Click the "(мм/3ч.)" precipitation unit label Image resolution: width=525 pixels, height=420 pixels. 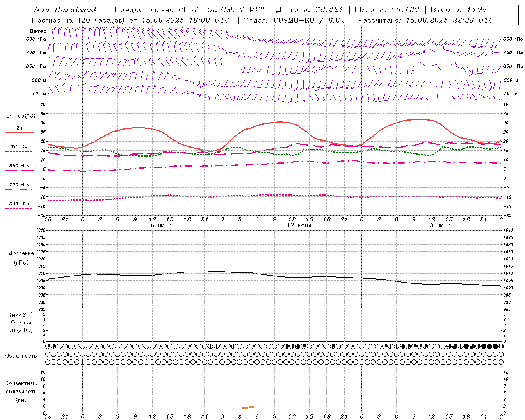[x=21, y=315]
